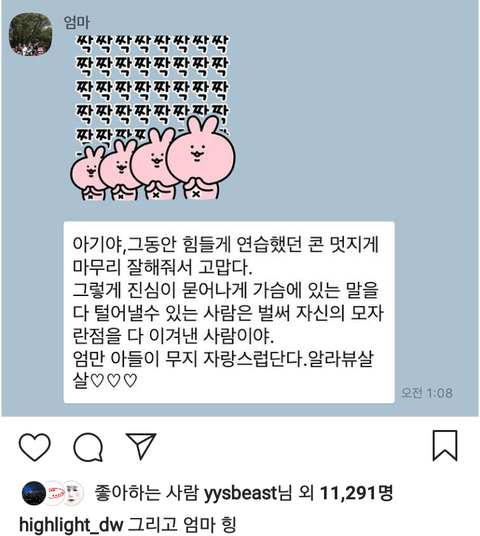
Task: Open the red-and-white liker avatar
Action: pos(54,493)
